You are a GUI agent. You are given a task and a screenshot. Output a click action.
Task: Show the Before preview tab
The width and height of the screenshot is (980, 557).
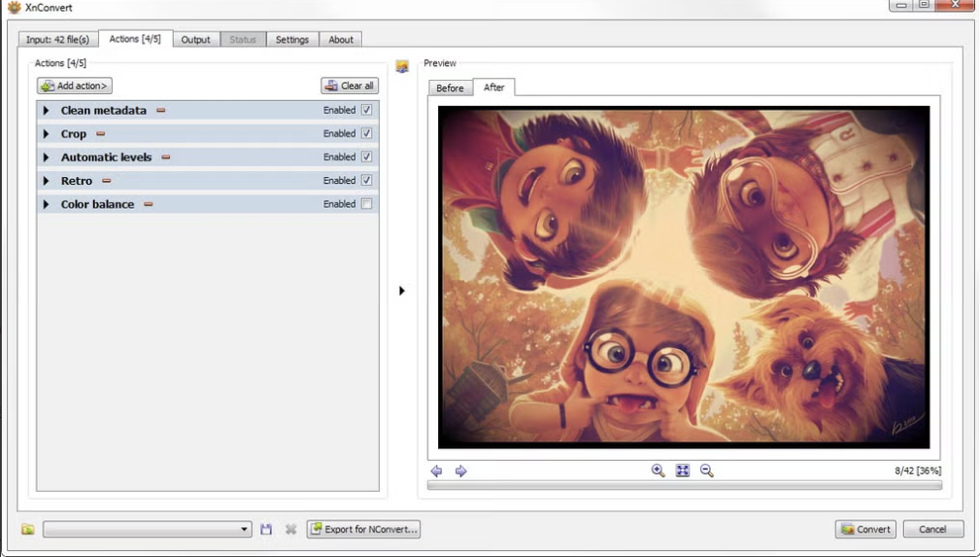coord(450,88)
